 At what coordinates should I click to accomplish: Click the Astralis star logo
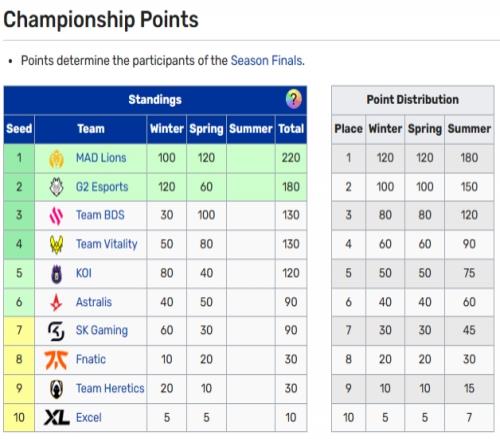coord(56,302)
